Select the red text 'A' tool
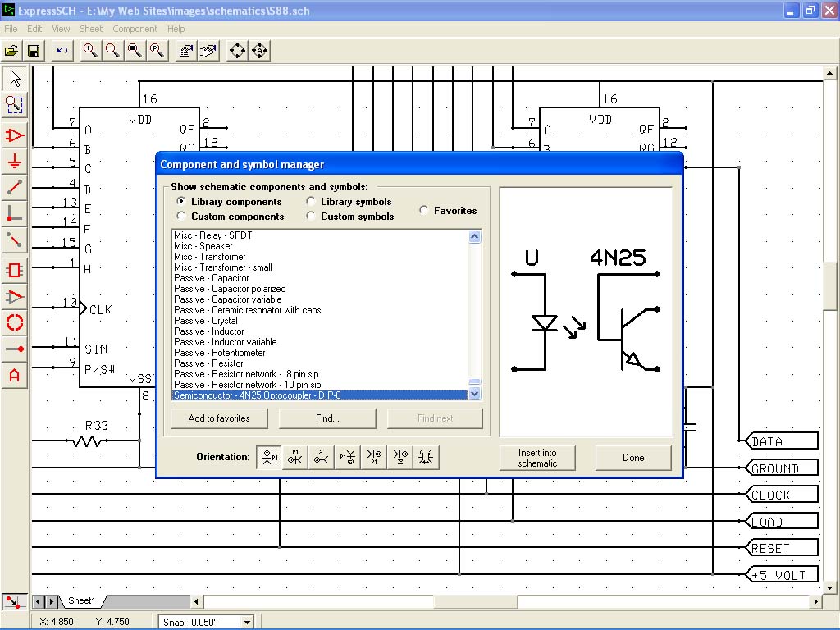840x630 pixels. pyautogui.click(x=14, y=376)
